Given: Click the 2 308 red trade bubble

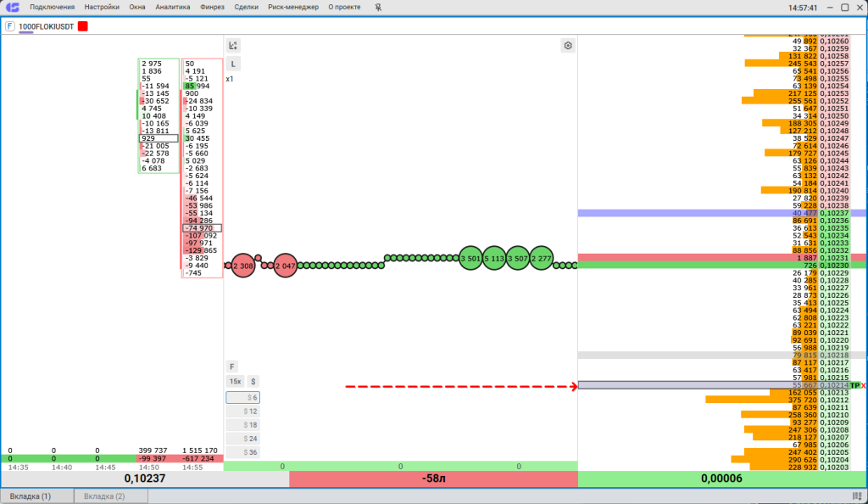Looking at the screenshot, I should 243,266.
